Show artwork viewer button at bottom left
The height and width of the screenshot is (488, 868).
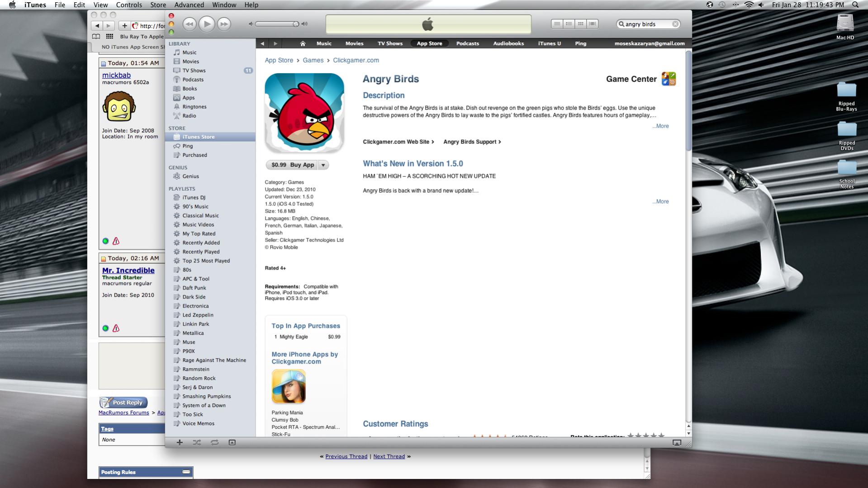[232, 442]
